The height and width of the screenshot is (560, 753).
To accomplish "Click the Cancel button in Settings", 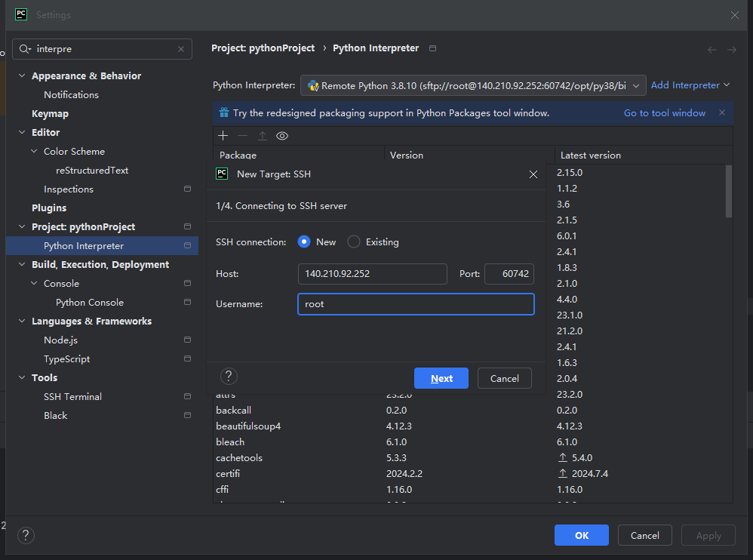I will pyautogui.click(x=644, y=535).
